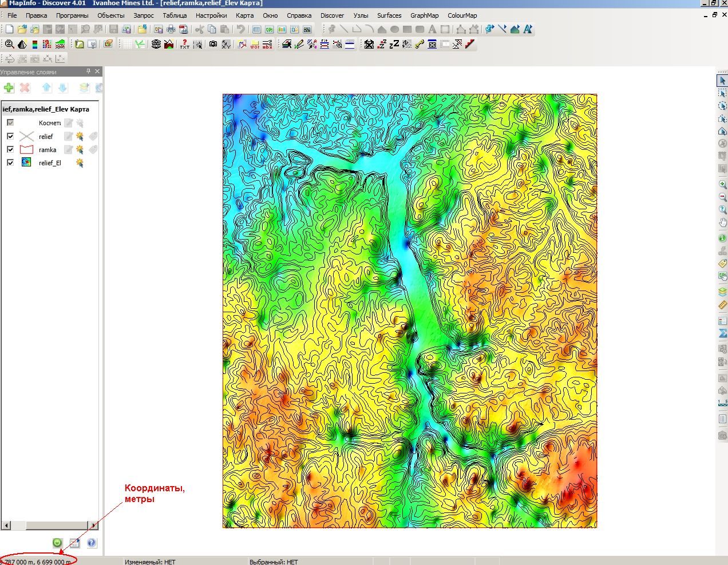The width and height of the screenshot is (728, 565).
Task: Click the red question mark TXT icon
Action: pyautogui.click(x=184, y=44)
